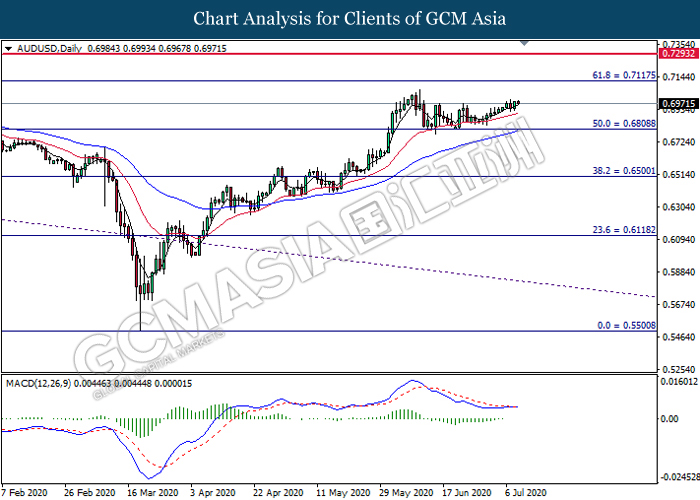Click the 0.67240 price axis value
The height and width of the screenshot is (500, 700).
click(679, 142)
